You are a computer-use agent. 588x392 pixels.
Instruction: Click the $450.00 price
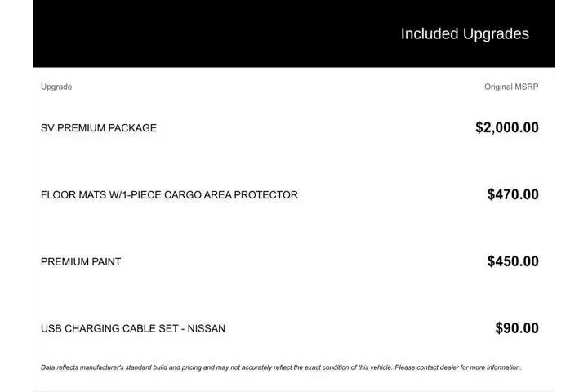pyautogui.click(x=513, y=261)
